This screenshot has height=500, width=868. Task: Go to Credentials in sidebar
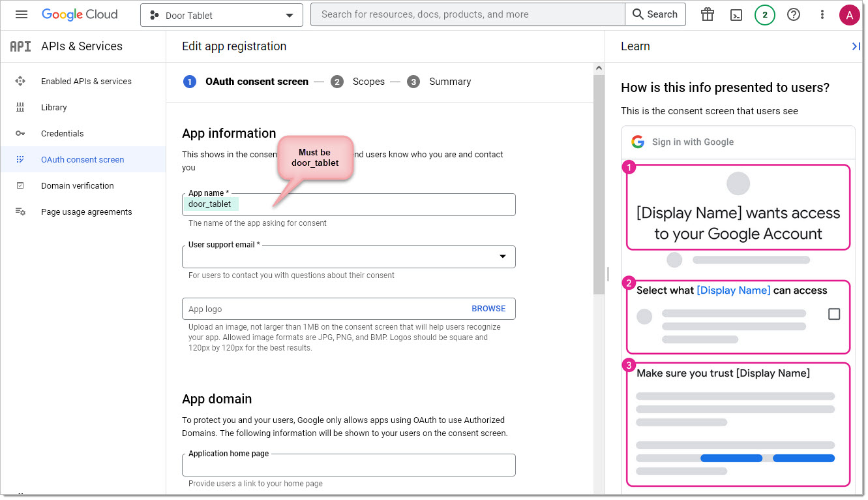pyautogui.click(x=62, y=134)
